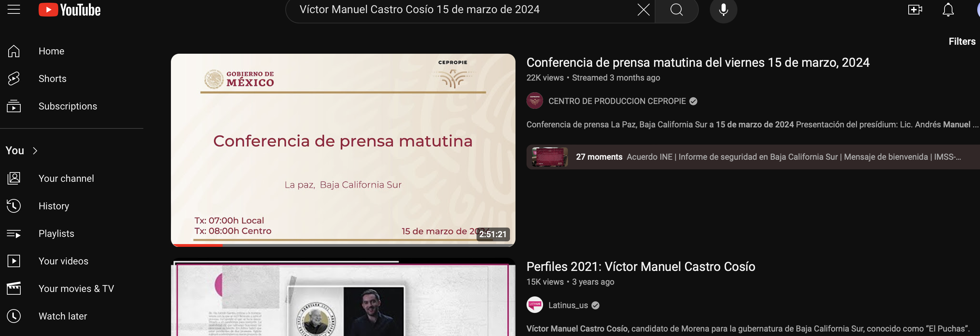Open the Filters button
The height and width of the screenshot is (336, 980).
(x=962, y=41)
